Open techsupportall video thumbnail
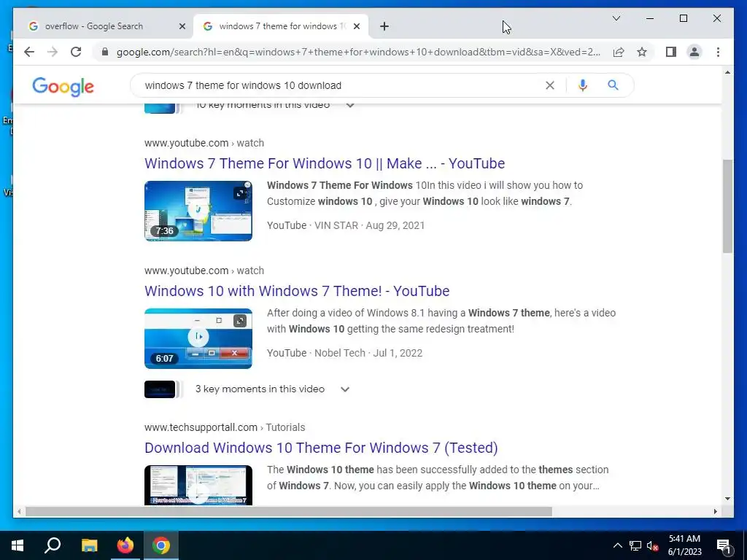 pos(198,485)
